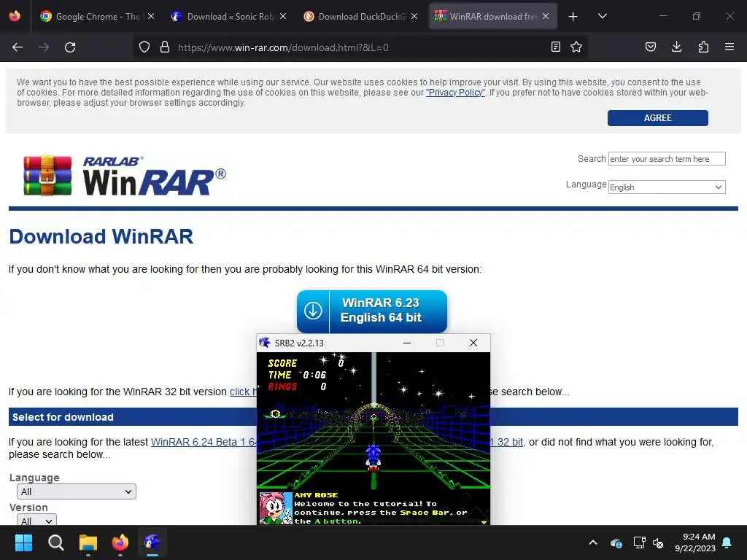Close the Google Chrome tab
The width and height of the screenshot is (747, 560).
pyautogui.click(x=151, y=17)
